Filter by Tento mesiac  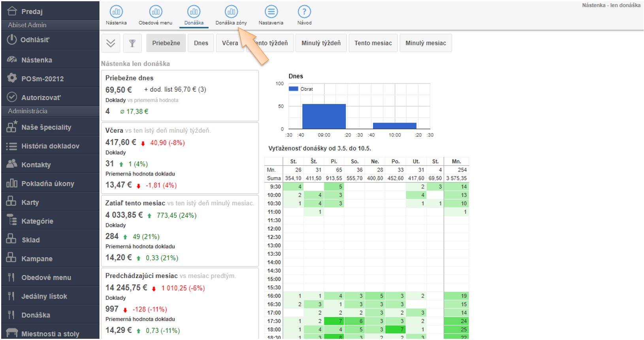click(x=373, y=43)
